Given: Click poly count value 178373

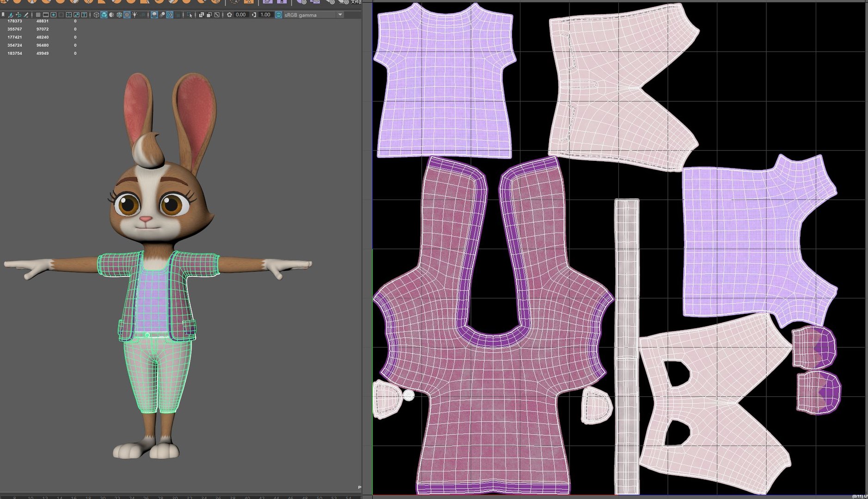Looking at the screenshot, I should [15, 21].
